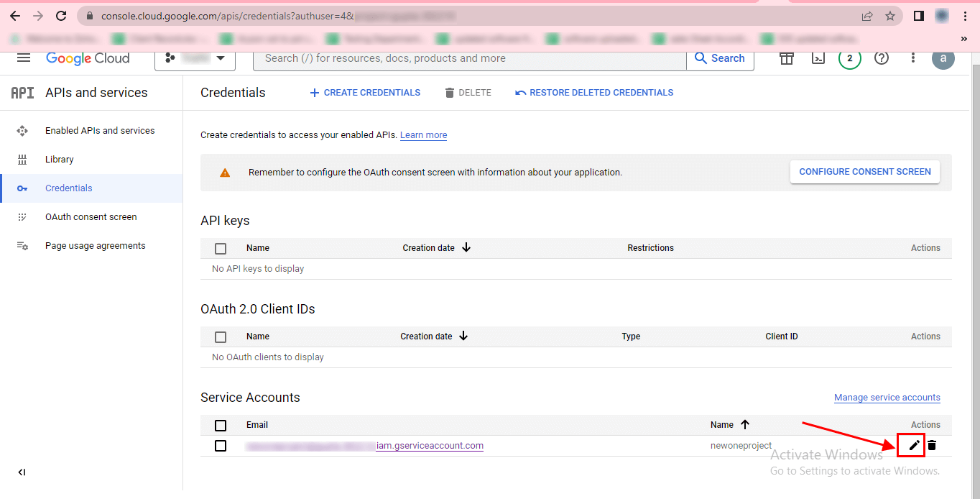This screenshot has width=980, height=499.
Task: Select the service account row checkbox
Action: coord(221,446)
